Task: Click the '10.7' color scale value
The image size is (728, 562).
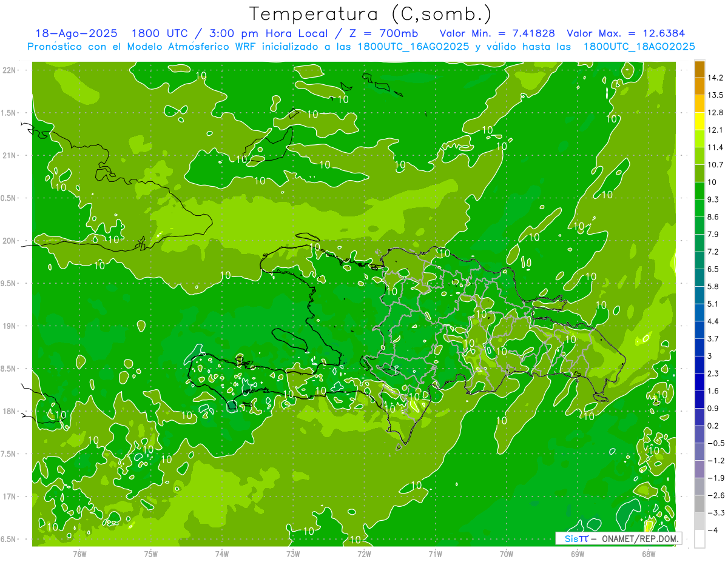Action: point(716,165)
